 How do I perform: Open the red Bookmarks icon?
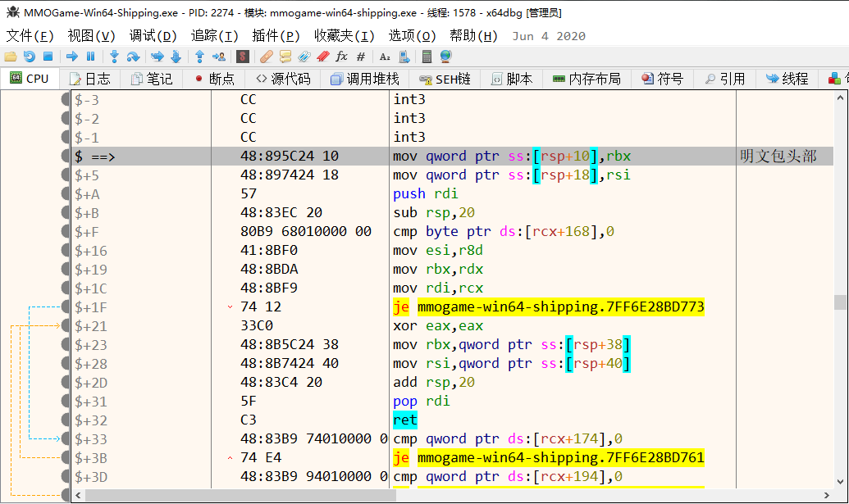point(323,57)
